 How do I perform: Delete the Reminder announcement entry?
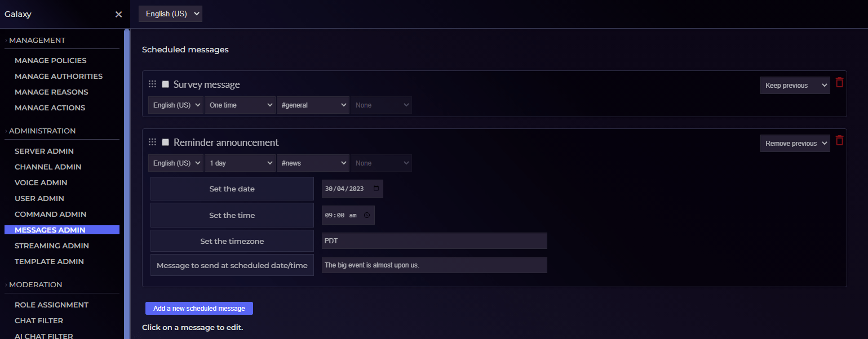839,141
